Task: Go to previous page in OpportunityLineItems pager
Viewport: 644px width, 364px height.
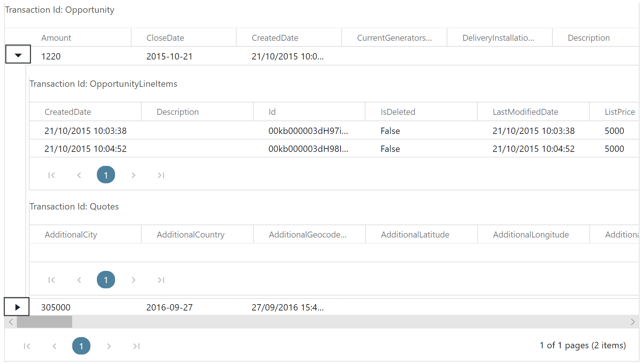Action: [x=79, y=175]
